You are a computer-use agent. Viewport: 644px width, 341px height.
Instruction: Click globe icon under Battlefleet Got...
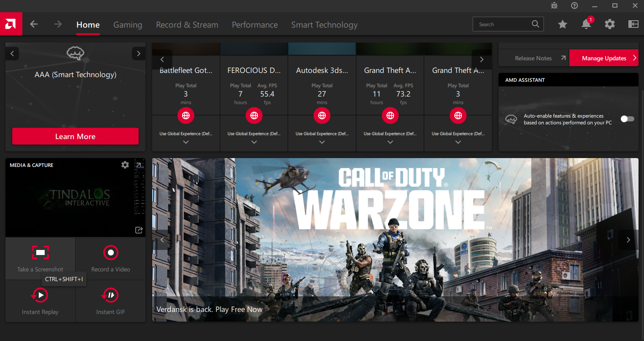pyautogui.click(x=186, y=115)
